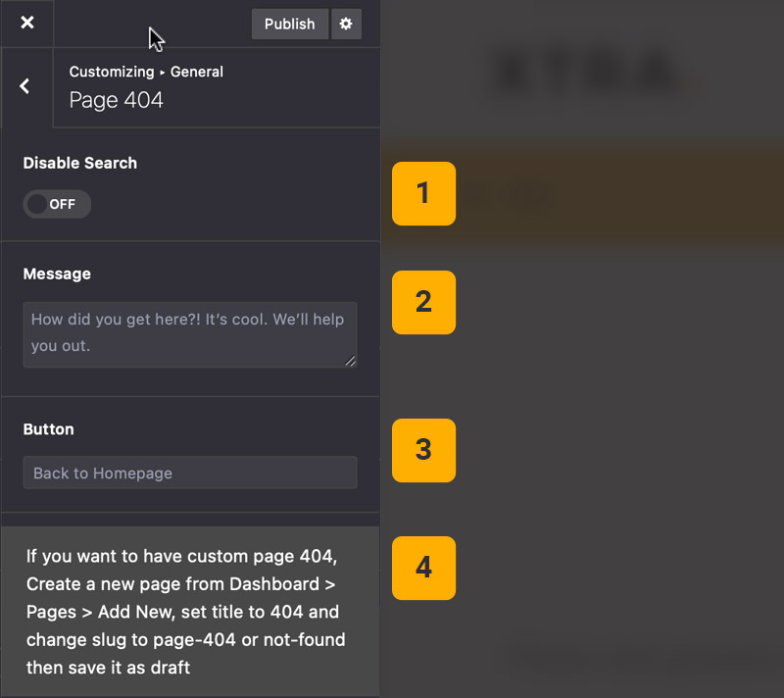784x698 pixels.
Task: Toggle the Disable Search switch
Action: (57, 204)
